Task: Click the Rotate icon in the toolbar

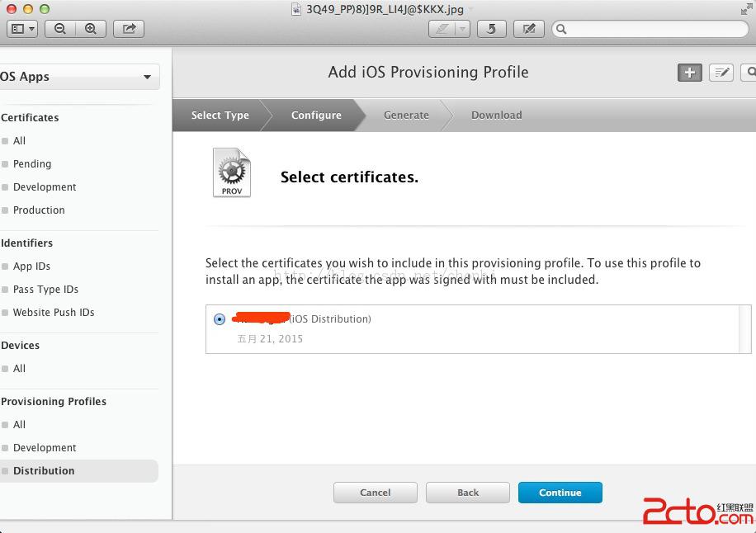Action: pyautogui.click(x=491, y=29)
